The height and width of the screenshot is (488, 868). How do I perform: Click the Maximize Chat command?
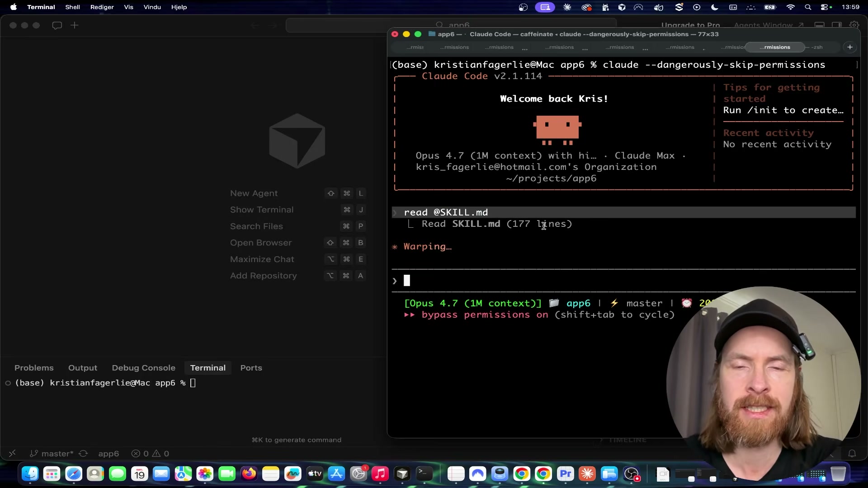pos(262,259)
